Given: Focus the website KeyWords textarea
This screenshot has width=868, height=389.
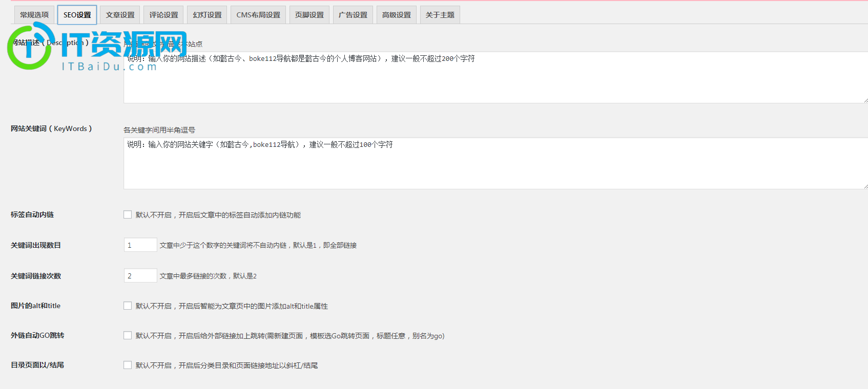Looking at the screenshot, I should 495,163.
